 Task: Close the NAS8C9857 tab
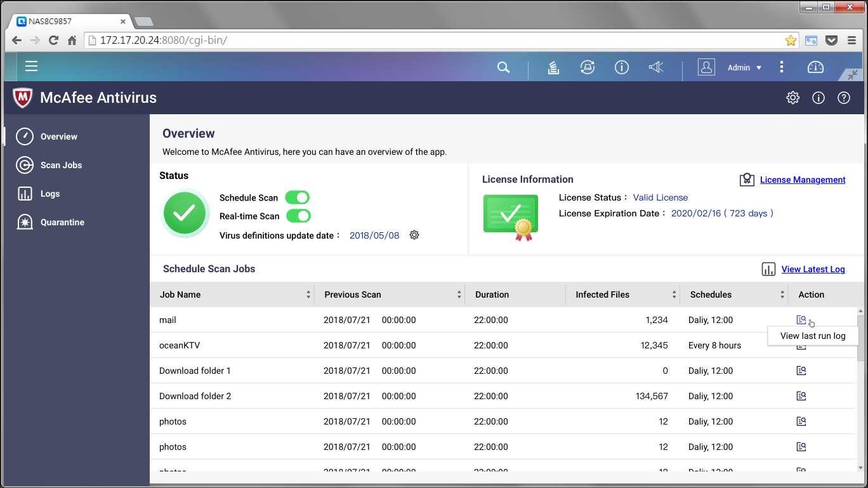(122, 21)
